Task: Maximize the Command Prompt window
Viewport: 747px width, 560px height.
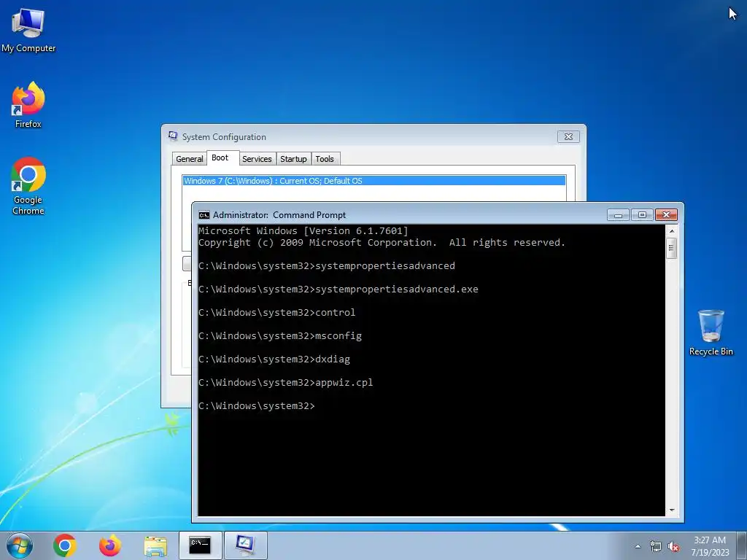Action: [x=642, y=215]
